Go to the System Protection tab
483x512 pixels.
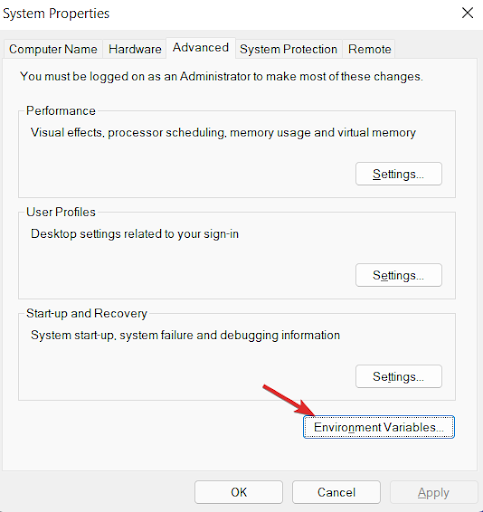[x=288, y=49]
